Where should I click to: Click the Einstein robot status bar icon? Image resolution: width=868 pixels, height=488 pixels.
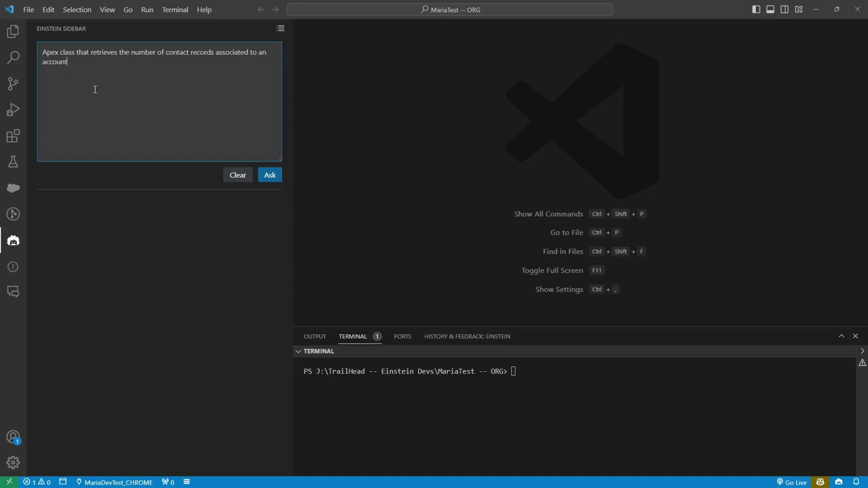pyautogui.click(x=821, y=482)
